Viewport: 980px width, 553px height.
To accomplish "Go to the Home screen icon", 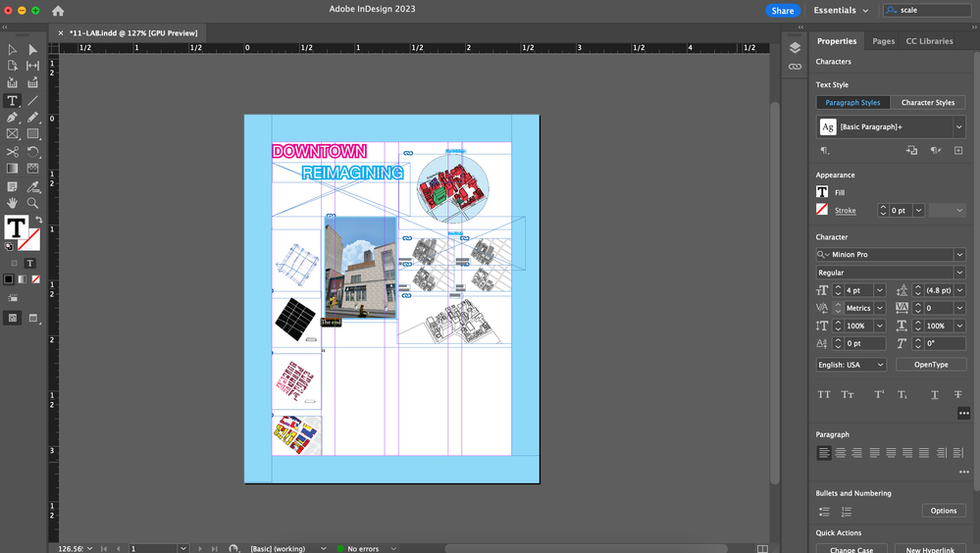I will (58, 11).
